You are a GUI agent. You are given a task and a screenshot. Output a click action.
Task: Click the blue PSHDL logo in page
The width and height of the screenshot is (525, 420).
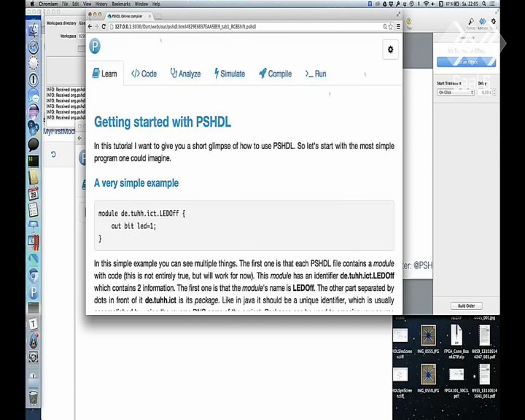95,46
